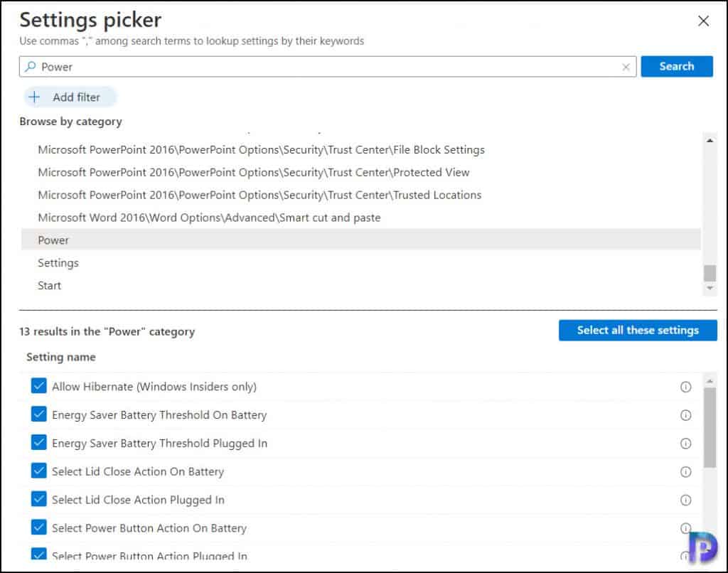Viewport: 728px width, 573px height.
Task: Click the Select Power Button Action On Battery label
Action: click(149, 528)
